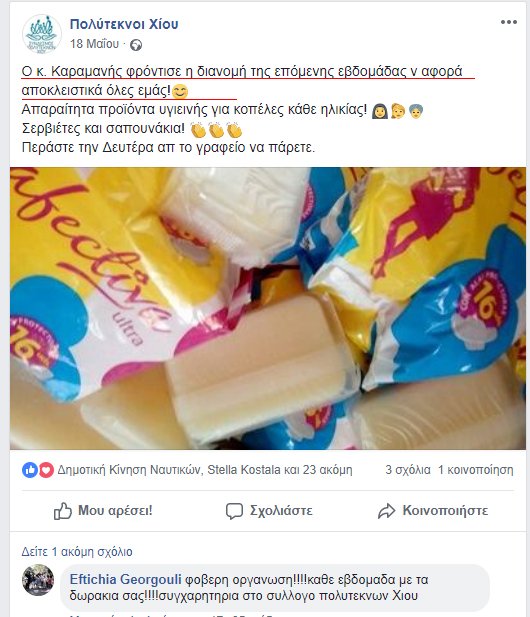Image resolution: width=530 pixels, height=617 pixels.
Task: Open the three-dot post options menu
Action: [x=508, y=22]
